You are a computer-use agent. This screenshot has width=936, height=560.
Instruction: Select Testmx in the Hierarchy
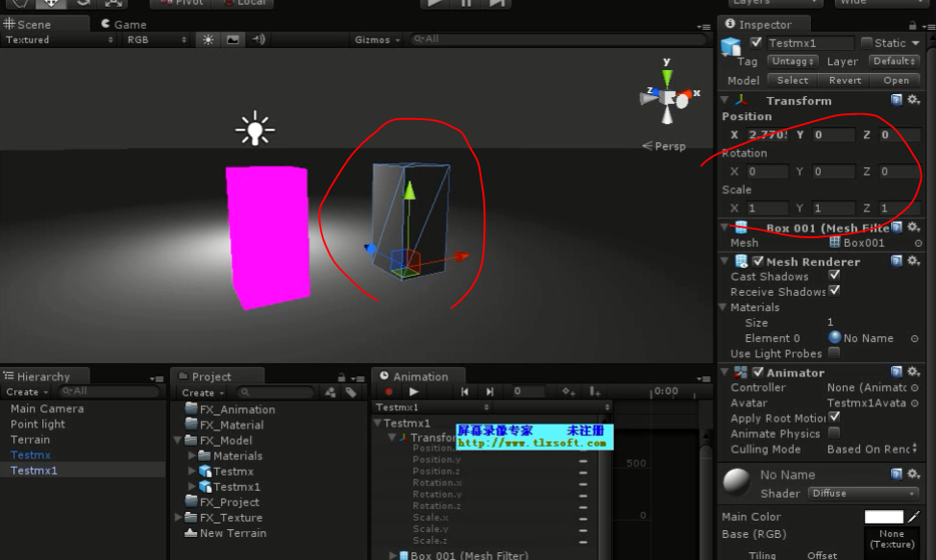click(28, 454)
